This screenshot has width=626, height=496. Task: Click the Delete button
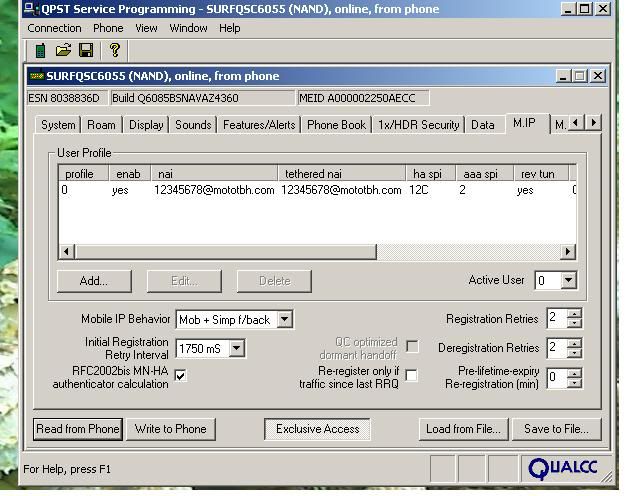click(x=274, y=281)
